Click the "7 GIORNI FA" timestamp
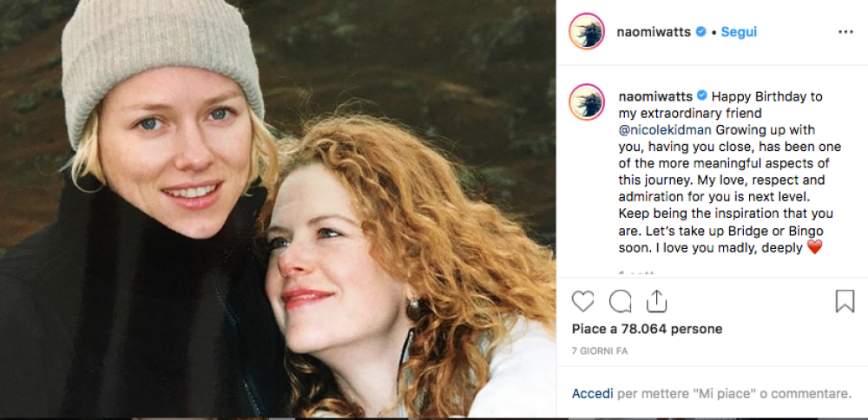The width and height of the screenshot is (868, 420). (x=600, y=351)
